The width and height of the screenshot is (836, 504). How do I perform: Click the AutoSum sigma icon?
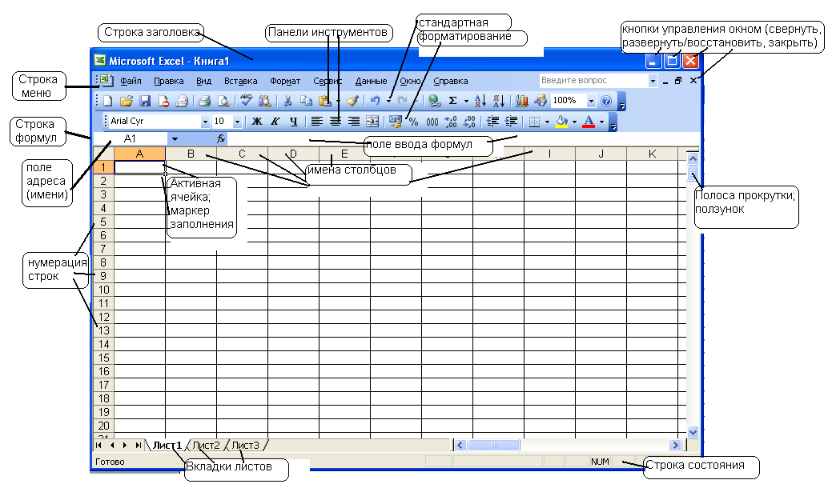pyautogui.click(x=452, y=101)
